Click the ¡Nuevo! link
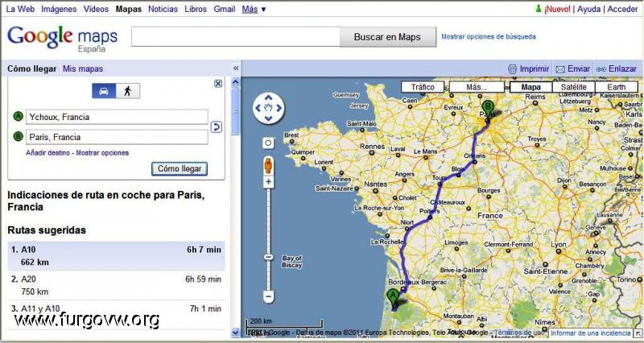644x343 pixels. coord(557,9)
